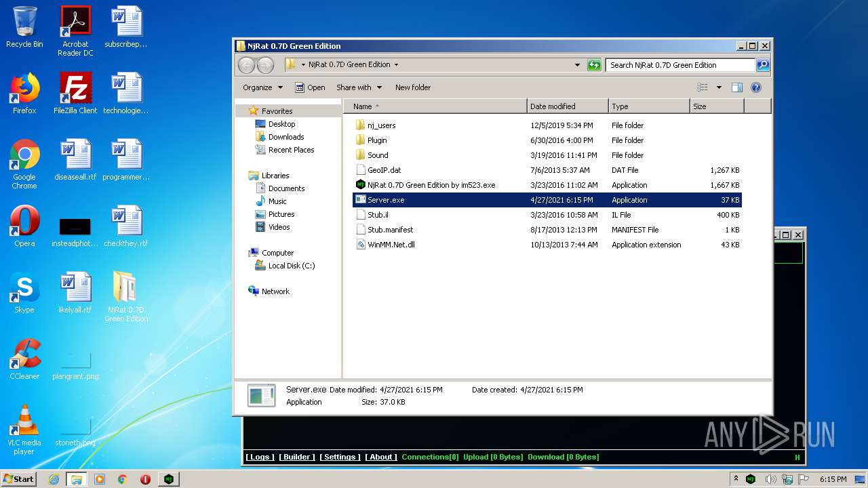The image size is (868, 488).
Task: Select the Plugin folder
Action: click(377, 140)
